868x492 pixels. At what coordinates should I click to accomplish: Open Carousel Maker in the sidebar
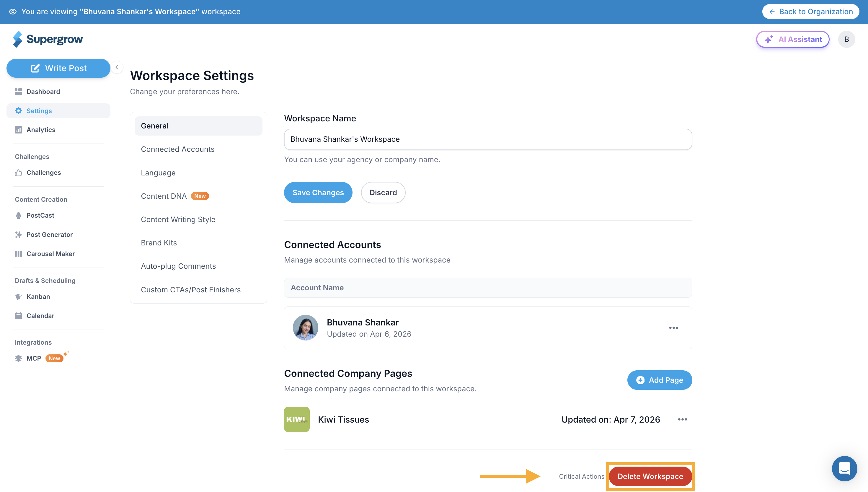point(58,254)
